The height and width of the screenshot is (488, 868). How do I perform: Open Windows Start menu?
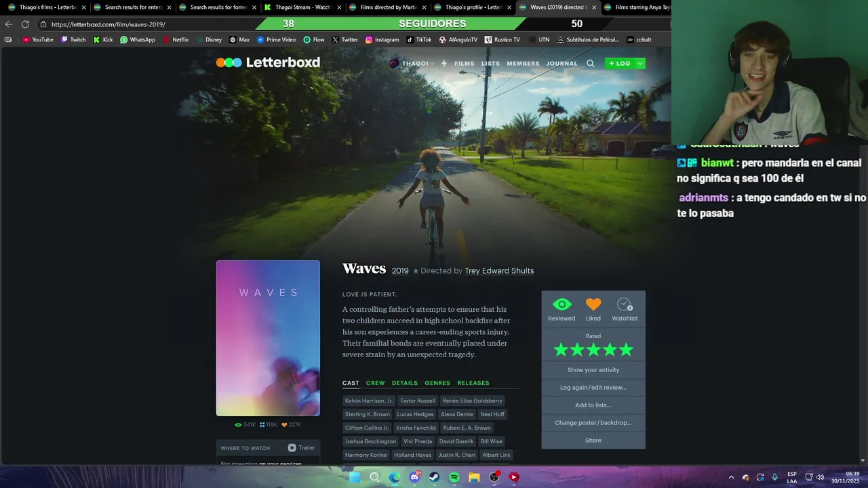click(354, 477)
